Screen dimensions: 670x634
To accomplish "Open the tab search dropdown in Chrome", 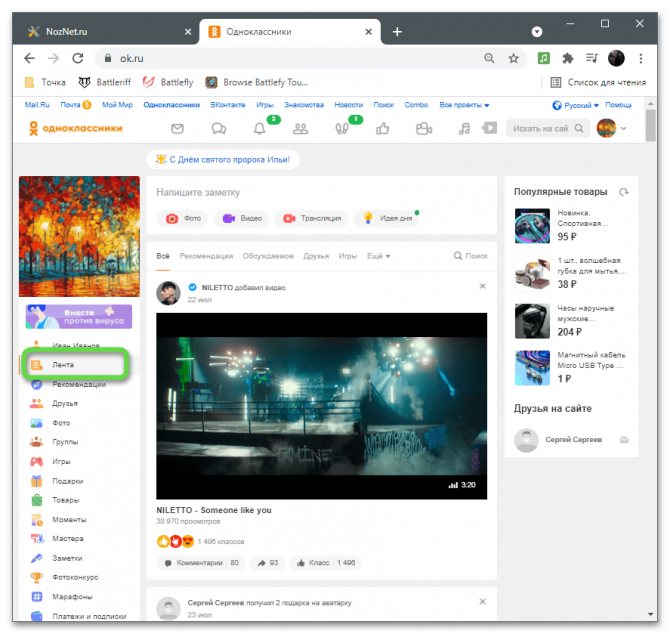I will 537,32.
